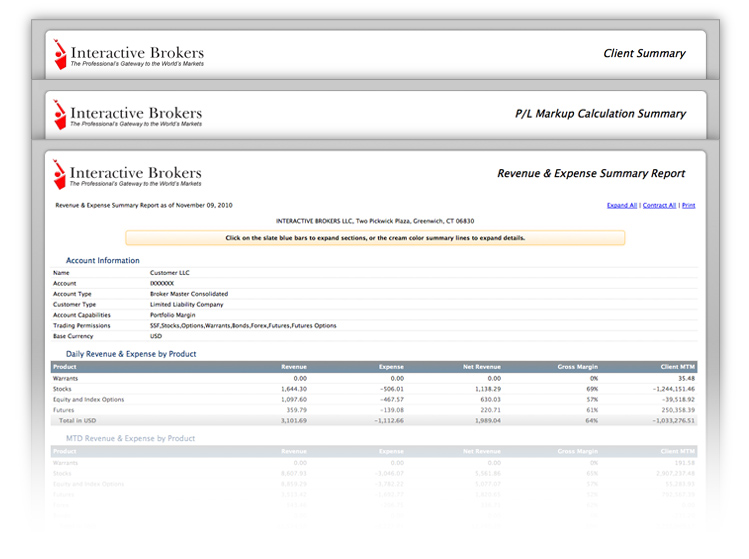The height and width of the screenshot is (559, 749).
Task: Click Interactive Brokers logo in Revenue report
Action: click(127, 174)
